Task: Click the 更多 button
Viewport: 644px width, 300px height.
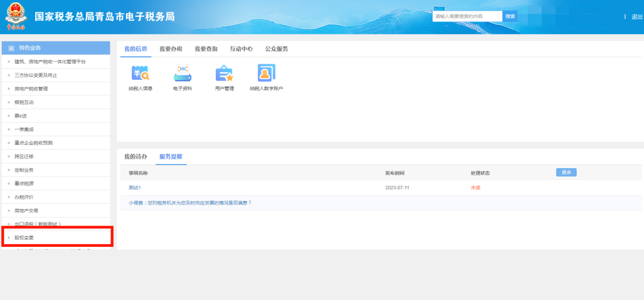Action: tap(566, 172)
